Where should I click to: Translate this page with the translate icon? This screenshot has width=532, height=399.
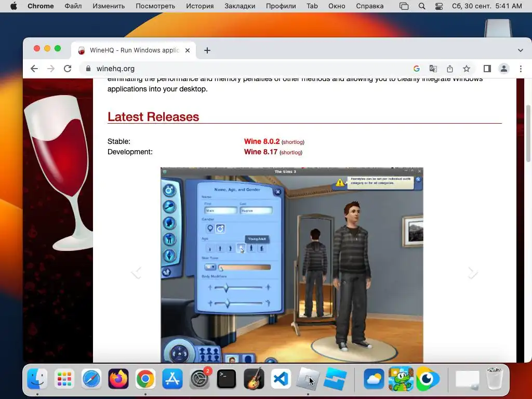433,69
